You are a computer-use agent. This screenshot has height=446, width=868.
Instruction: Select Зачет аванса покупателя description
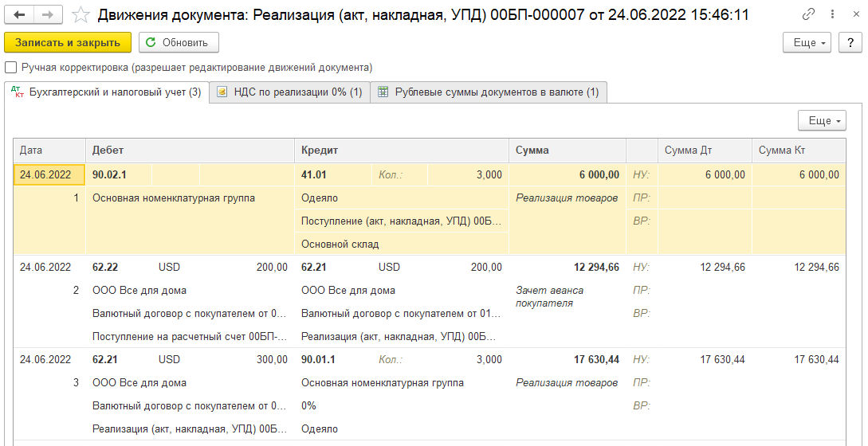click(550, 296)
